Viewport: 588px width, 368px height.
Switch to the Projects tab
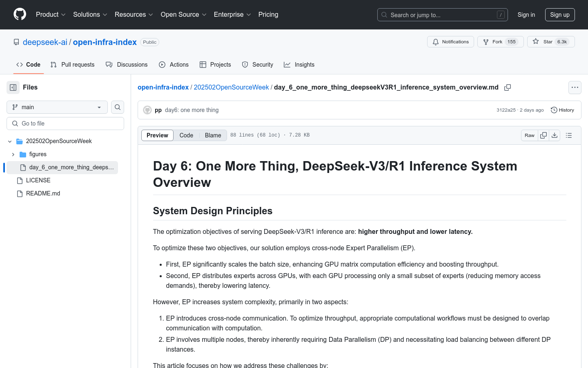(x=215, y=65)
